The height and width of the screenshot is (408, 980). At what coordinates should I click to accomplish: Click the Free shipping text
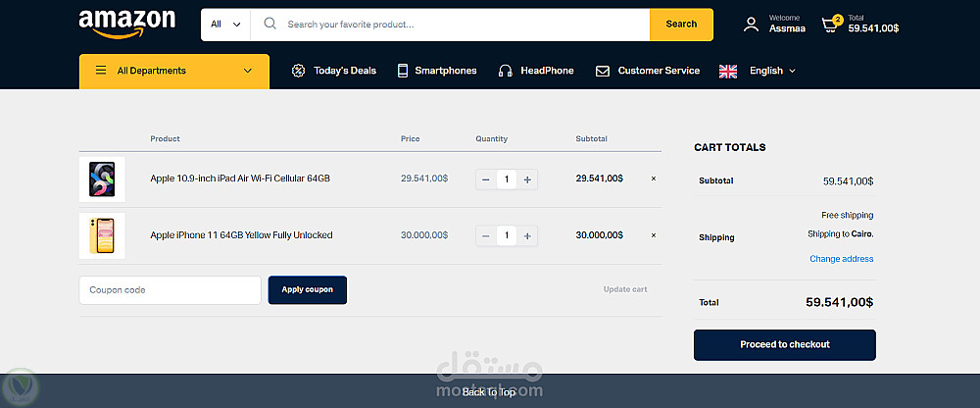click(x=847, y=215)
